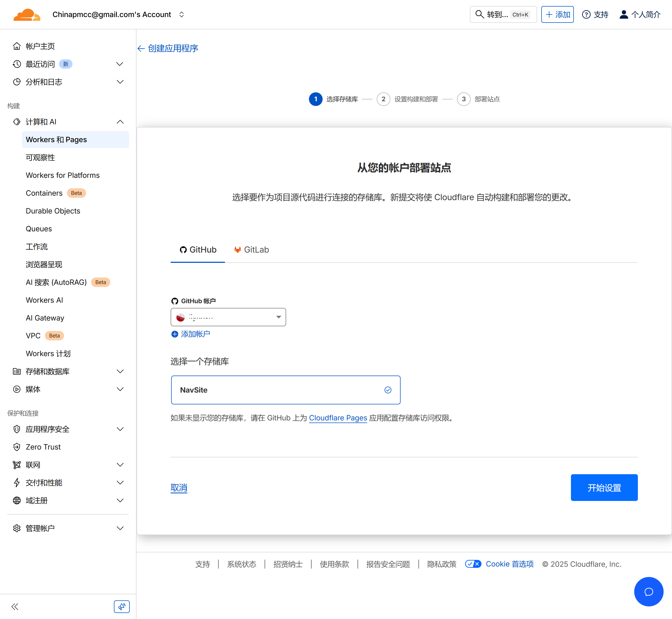Viewport: 672px width, 619px height.
Task: Collapse the 计算和 AI section
Action: (120, 122)
